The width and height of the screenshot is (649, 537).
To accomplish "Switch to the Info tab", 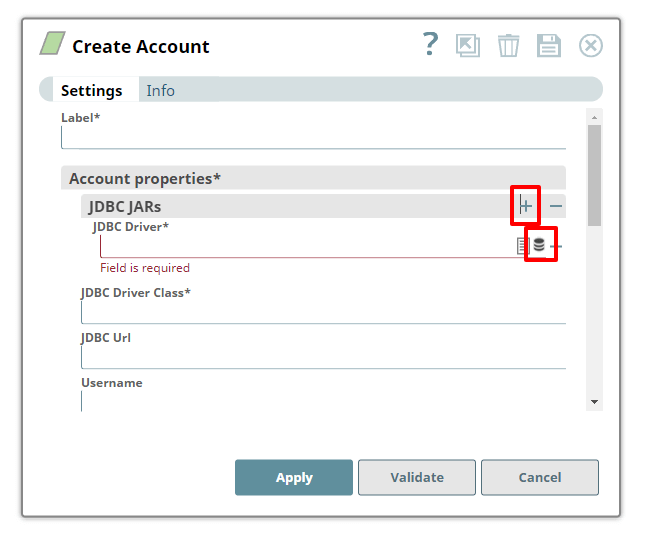I will pyautogui.click(x=160, y=90).
